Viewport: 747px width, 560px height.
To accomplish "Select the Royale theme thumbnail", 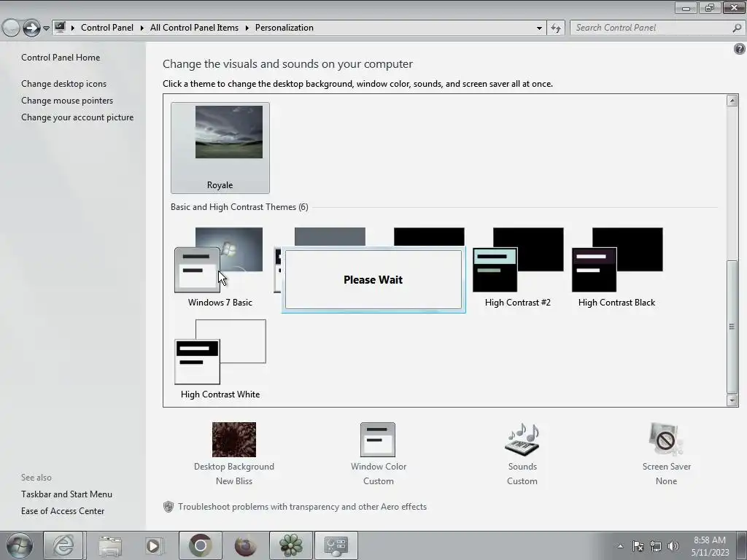I will click(220, 147).
